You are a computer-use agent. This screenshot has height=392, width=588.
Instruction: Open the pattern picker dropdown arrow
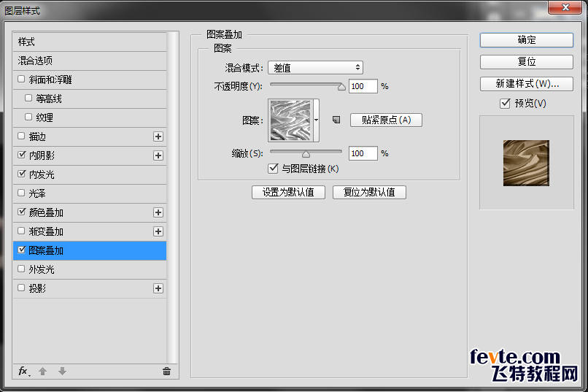pyautogui.click(x=316, y=120)
